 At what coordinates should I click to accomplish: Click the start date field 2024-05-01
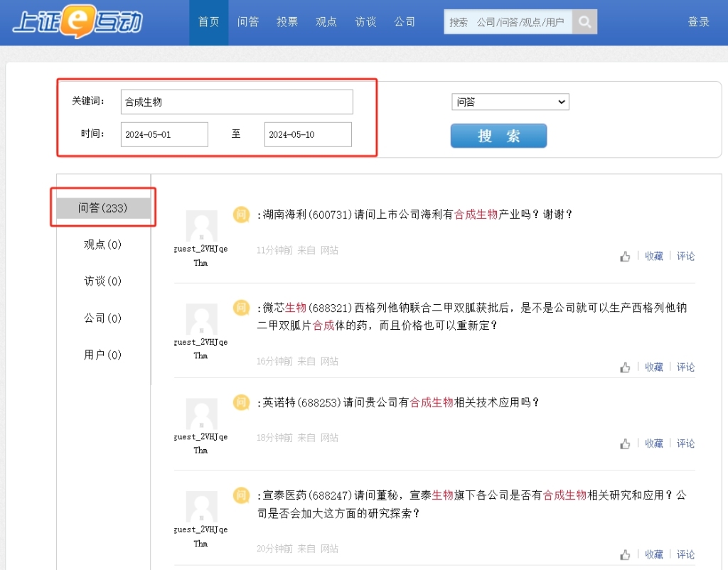click(x=164, y=134)
